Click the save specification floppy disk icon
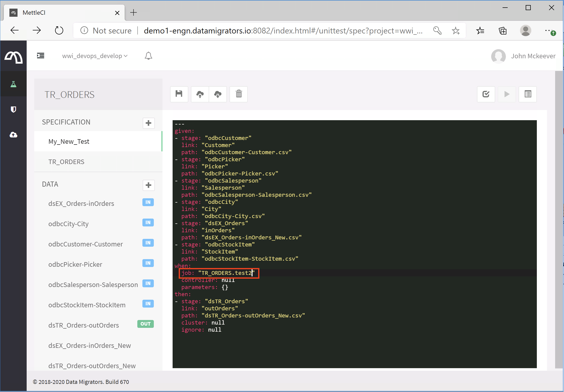Viewport: 564px width, 392px height. (179, 94)
